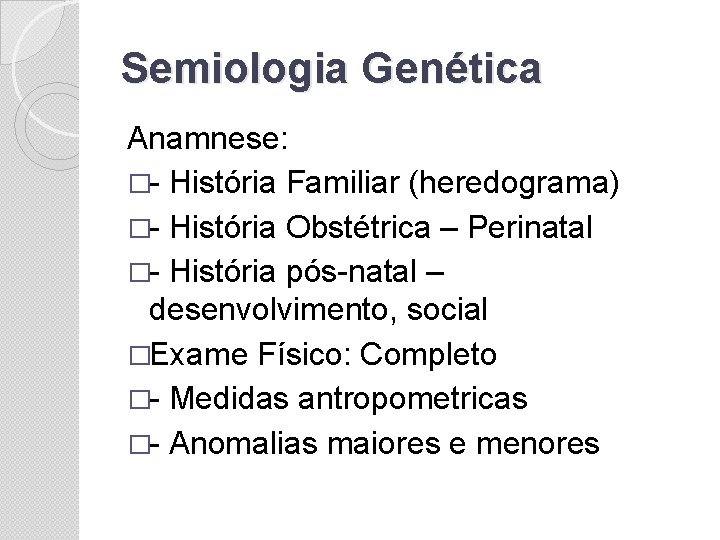Click the desenvolvimento, social continuation line
This screenshot has width=720, height=540.
pyautogui.click(x=317, y=310)
